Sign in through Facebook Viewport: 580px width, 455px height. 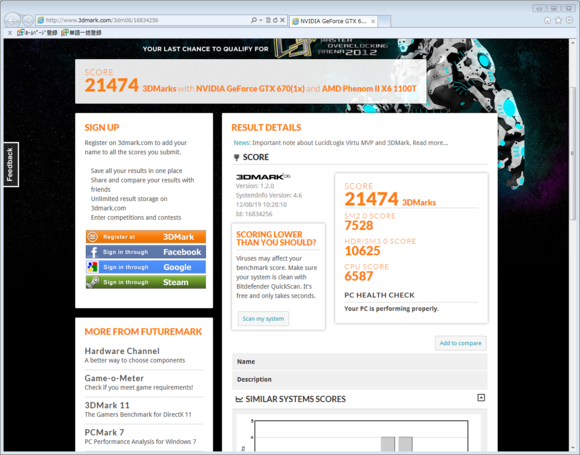click(146, 252)
